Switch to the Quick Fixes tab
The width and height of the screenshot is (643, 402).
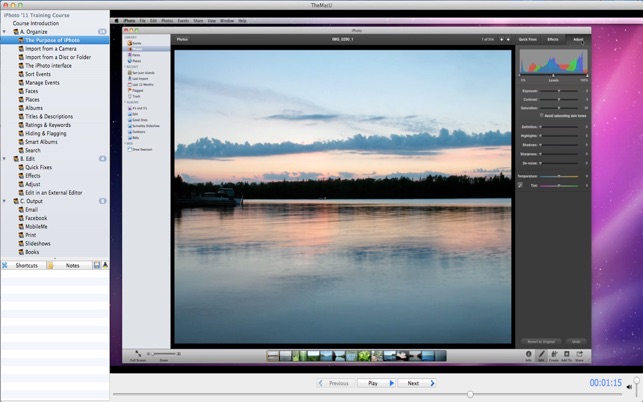click(x=527, y=39)
